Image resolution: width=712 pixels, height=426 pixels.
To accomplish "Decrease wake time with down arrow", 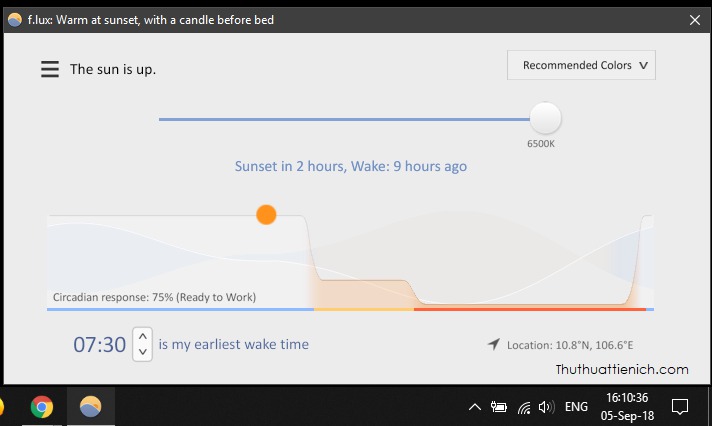I will click(142, 352).
